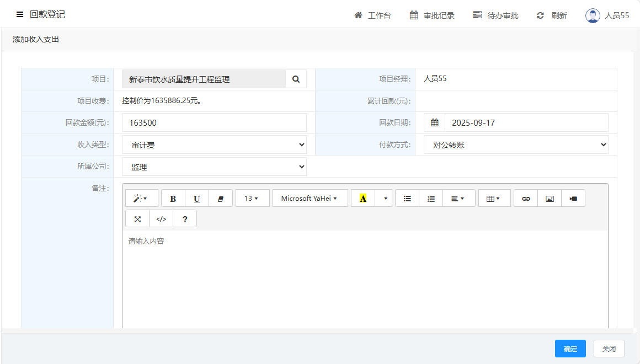Open the 收入类型 dropdown

pyautogui.click(x=214, y=145)
